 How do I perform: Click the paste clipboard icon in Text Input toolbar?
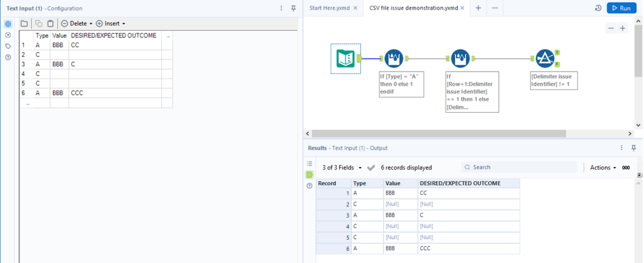50,23
